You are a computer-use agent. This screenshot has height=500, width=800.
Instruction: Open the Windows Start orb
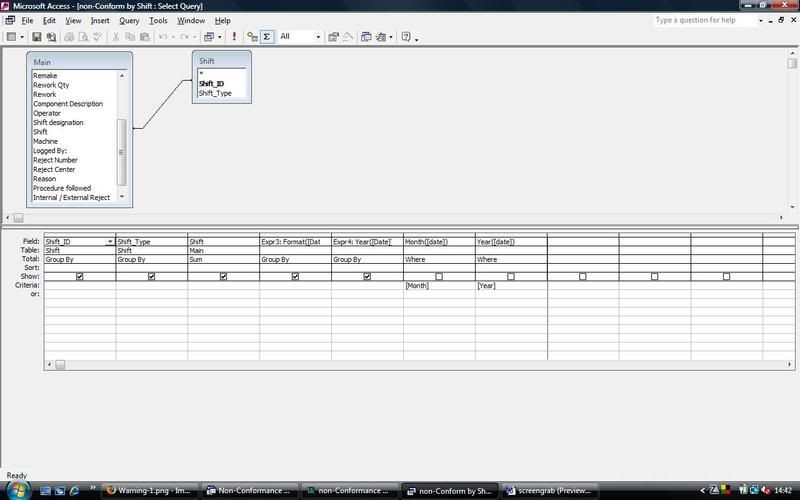(18, 490)
